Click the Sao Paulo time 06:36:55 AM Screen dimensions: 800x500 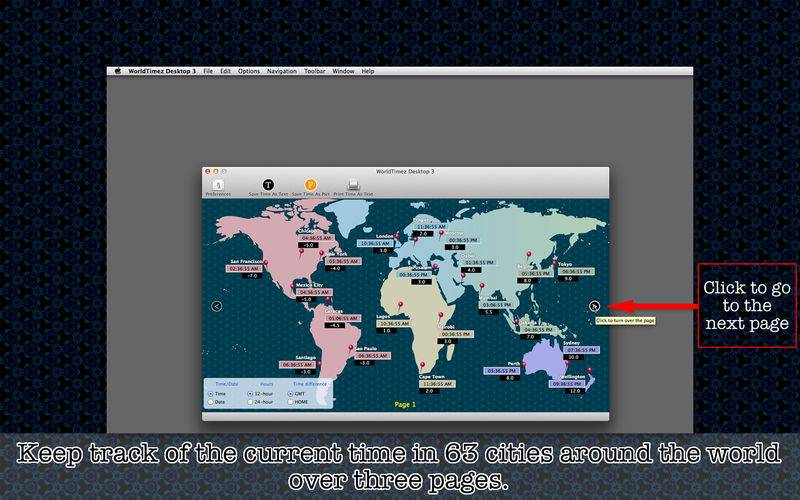click(x=371, y=356)
